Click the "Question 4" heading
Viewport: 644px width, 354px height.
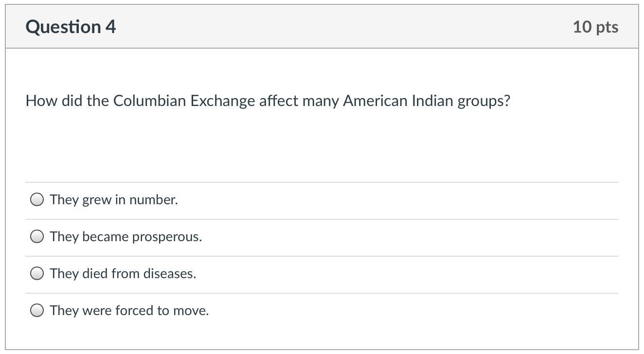point(71,26)
